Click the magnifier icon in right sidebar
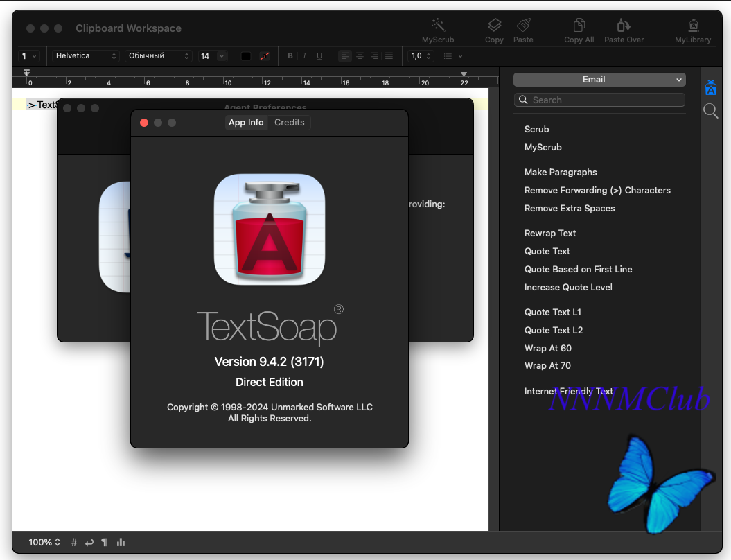 point(711,111)
